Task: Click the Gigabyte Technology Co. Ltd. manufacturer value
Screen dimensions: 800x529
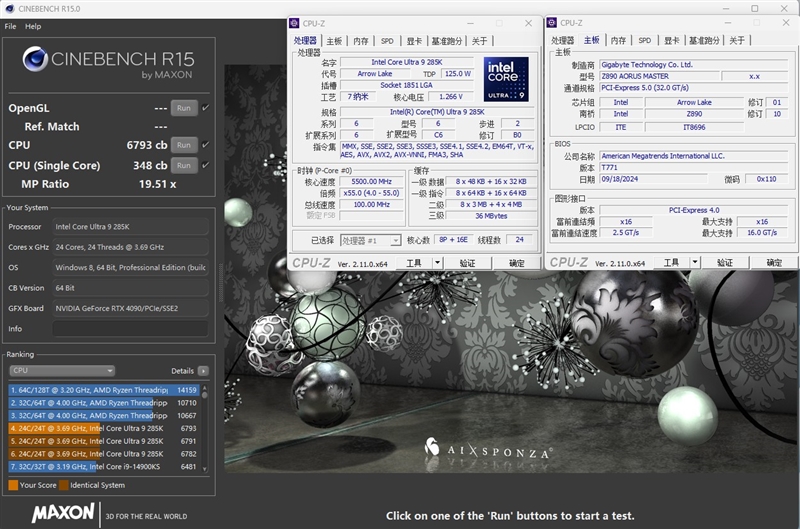Action: click(693, 65)
